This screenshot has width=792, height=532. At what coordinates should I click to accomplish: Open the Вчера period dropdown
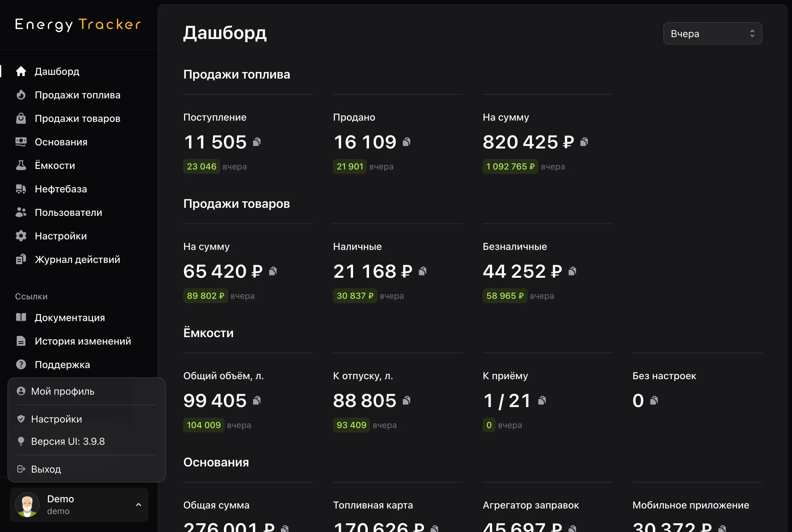pos(712,34)
